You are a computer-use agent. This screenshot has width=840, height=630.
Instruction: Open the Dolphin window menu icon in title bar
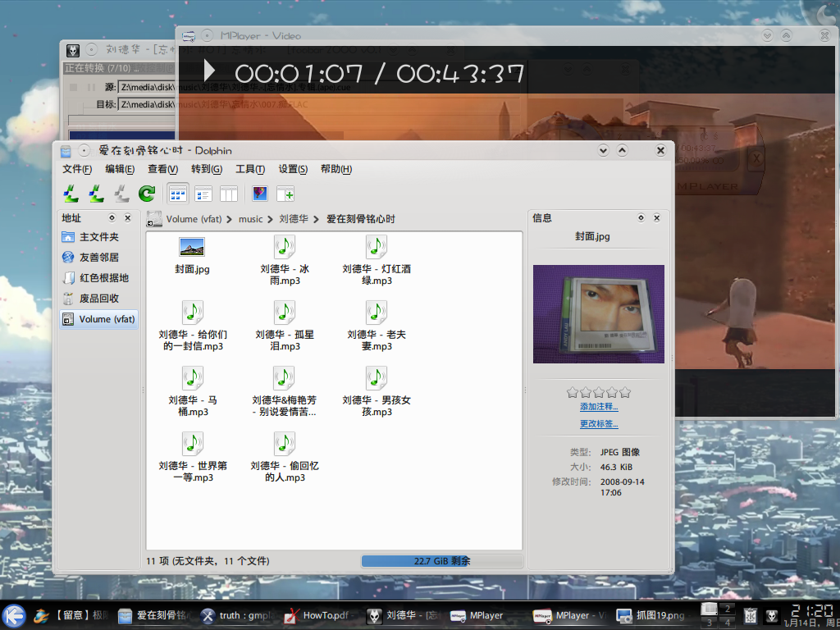pyautogui.click(x=66, y=151)
